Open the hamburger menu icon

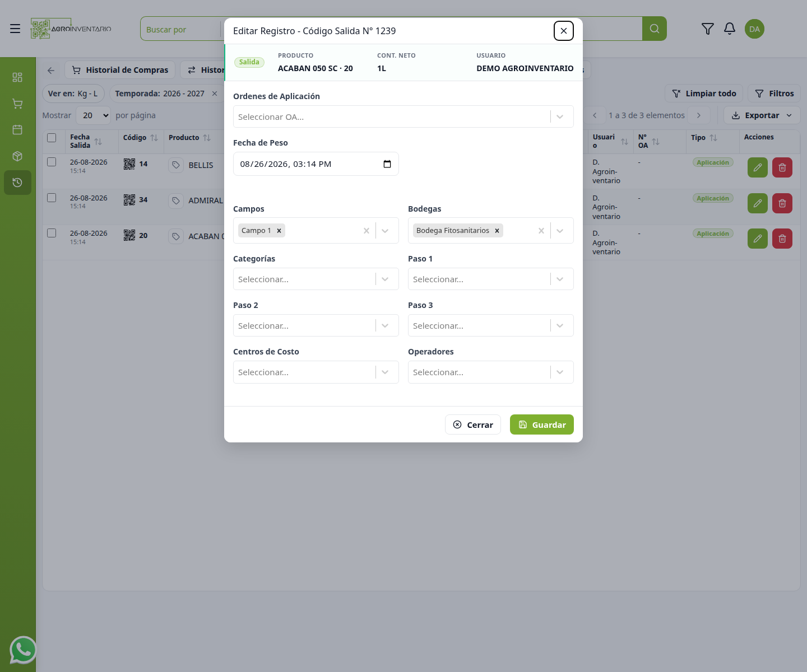pos(15,29)
